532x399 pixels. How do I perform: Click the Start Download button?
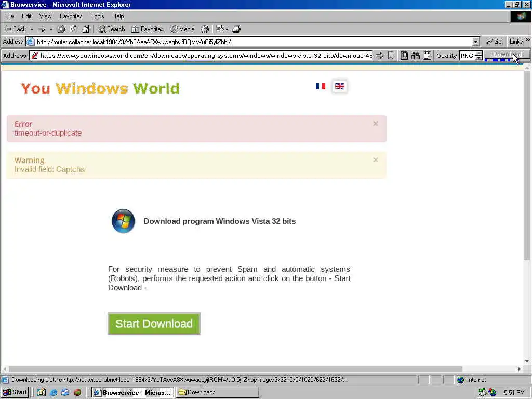coord(154,324)
